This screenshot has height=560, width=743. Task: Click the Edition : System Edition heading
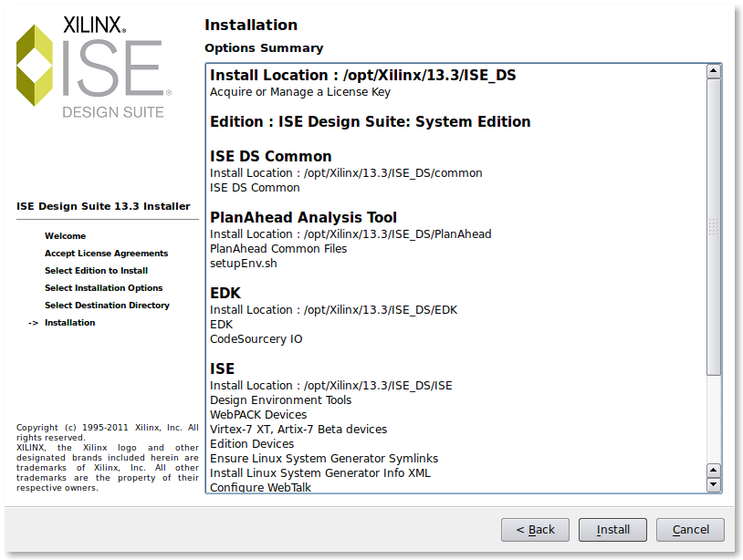370,121
